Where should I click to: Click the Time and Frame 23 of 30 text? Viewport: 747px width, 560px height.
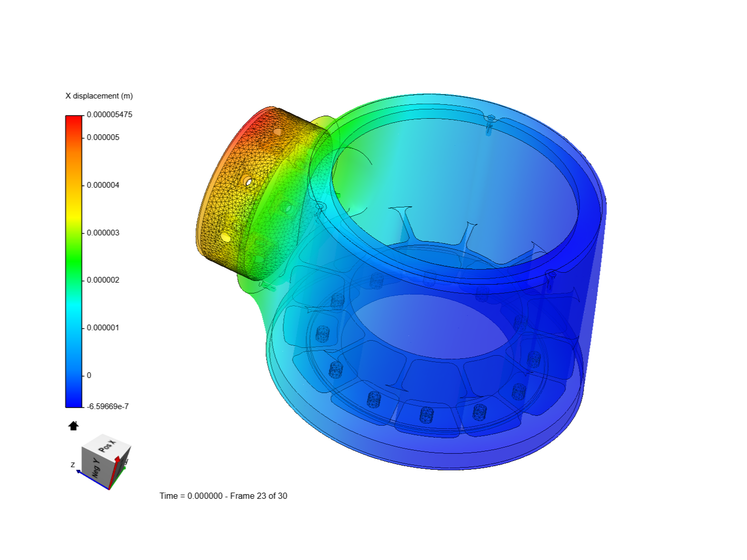pos(223,496)
